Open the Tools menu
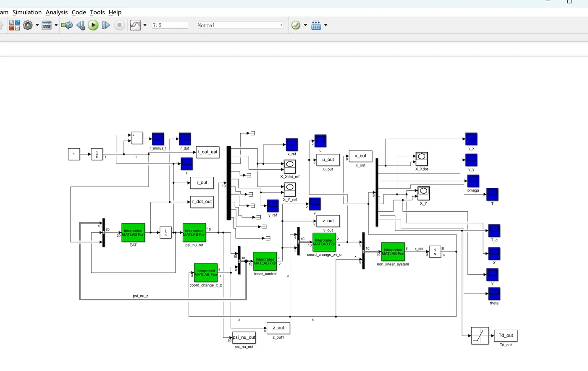 coord(97,12)
